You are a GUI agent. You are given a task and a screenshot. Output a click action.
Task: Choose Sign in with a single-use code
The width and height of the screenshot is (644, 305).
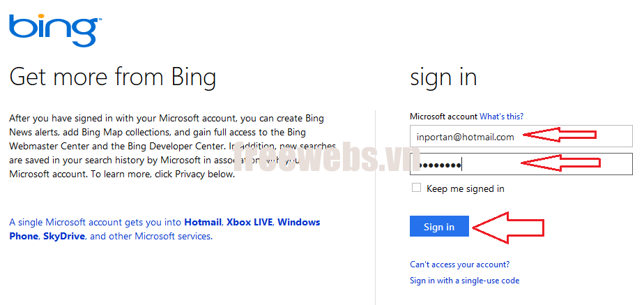(464, 281)
